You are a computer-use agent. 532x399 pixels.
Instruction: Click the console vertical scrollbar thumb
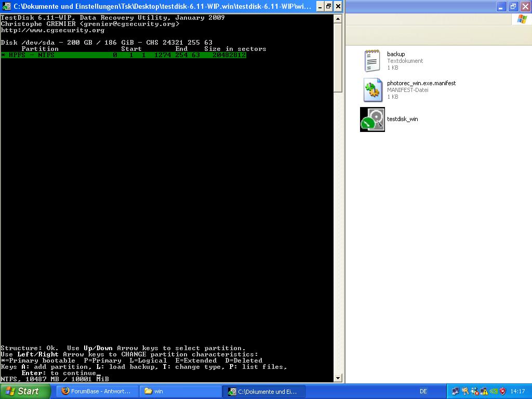[x=338, y=58]
